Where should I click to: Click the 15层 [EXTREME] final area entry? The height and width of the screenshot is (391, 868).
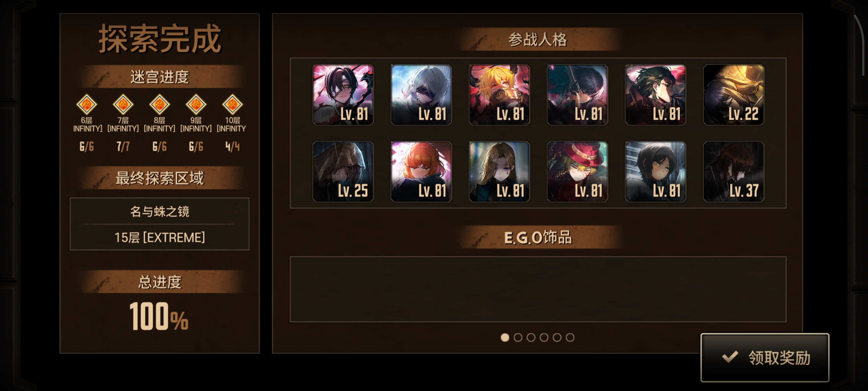tap(159, 237)
